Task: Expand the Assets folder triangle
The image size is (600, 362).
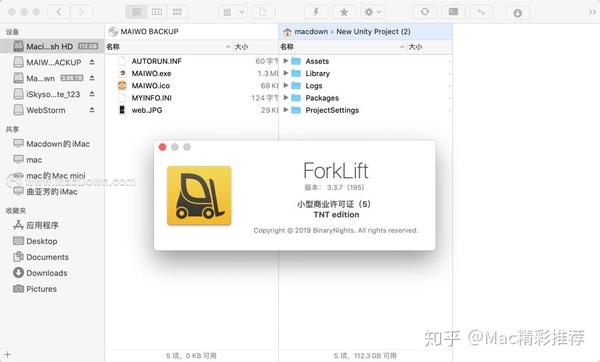Action: (285, 61)
